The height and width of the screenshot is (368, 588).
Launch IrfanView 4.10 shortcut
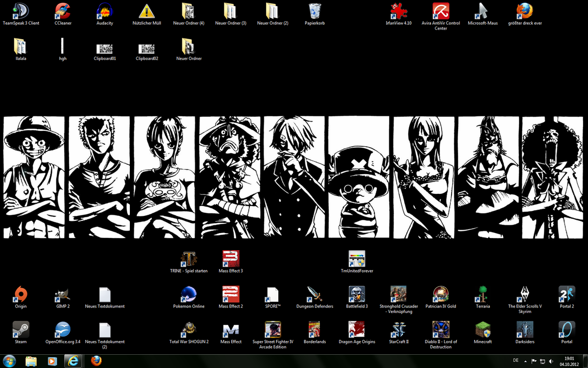(398, 14)
